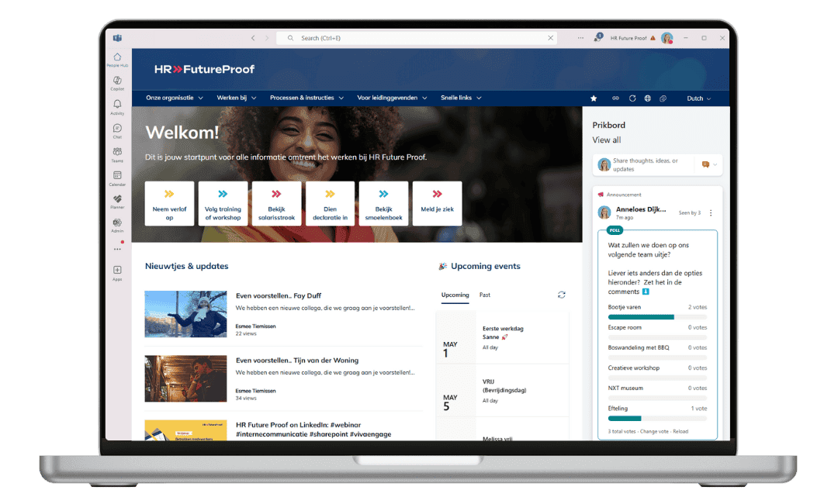Click the Dien declaratie in tile
The height and width of the screenshot is (504, 838).
tap(331, 203)
